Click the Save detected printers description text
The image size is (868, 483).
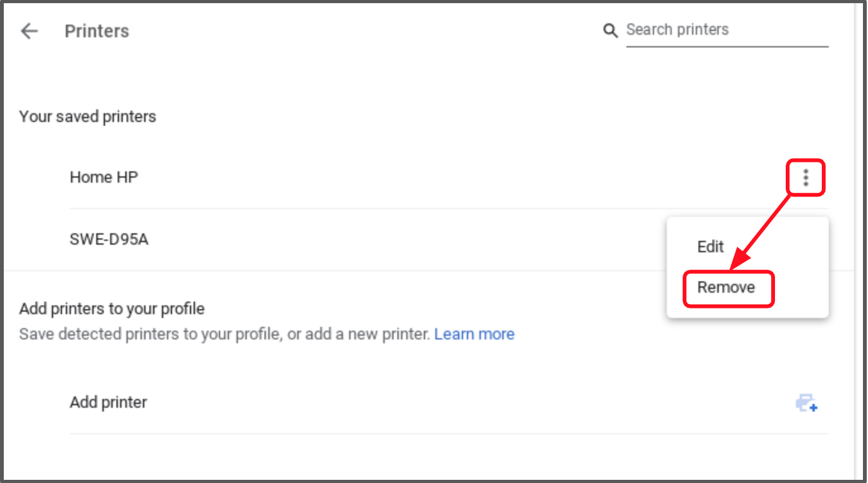tap(225, 334)
